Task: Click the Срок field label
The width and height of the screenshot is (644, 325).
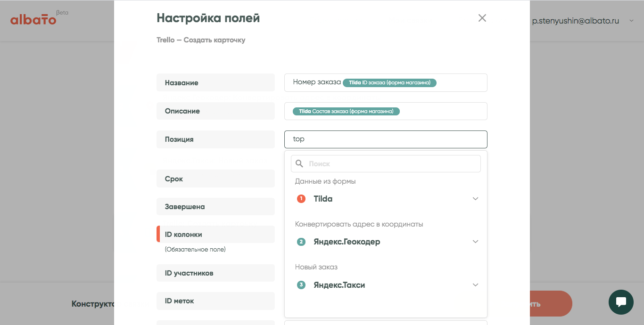Action: tap(215, 179)
